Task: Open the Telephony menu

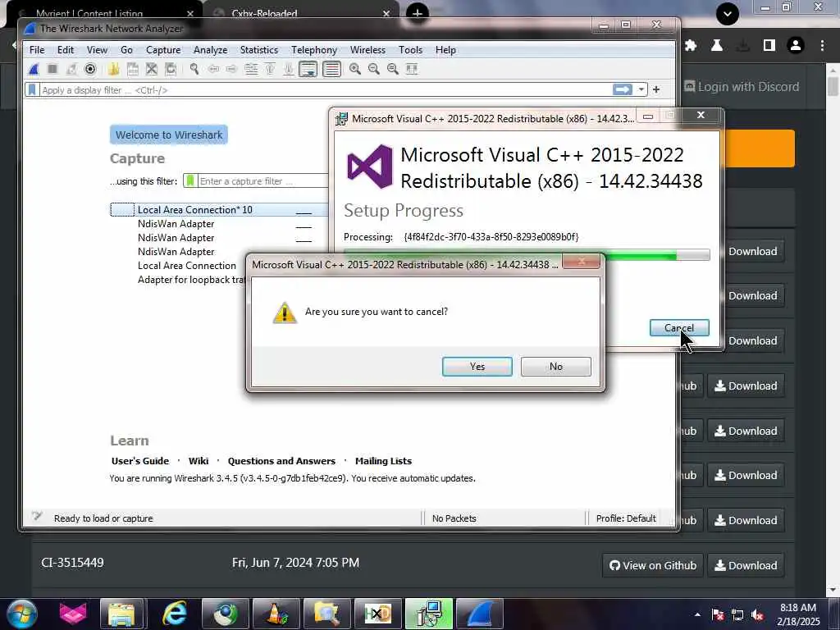Action: pos(314,50)
